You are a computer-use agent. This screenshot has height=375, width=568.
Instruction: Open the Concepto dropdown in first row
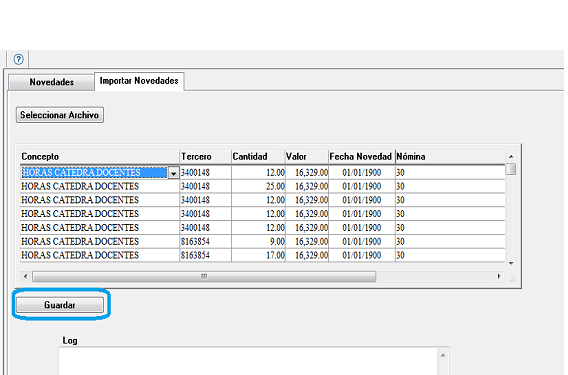point(174,173)
